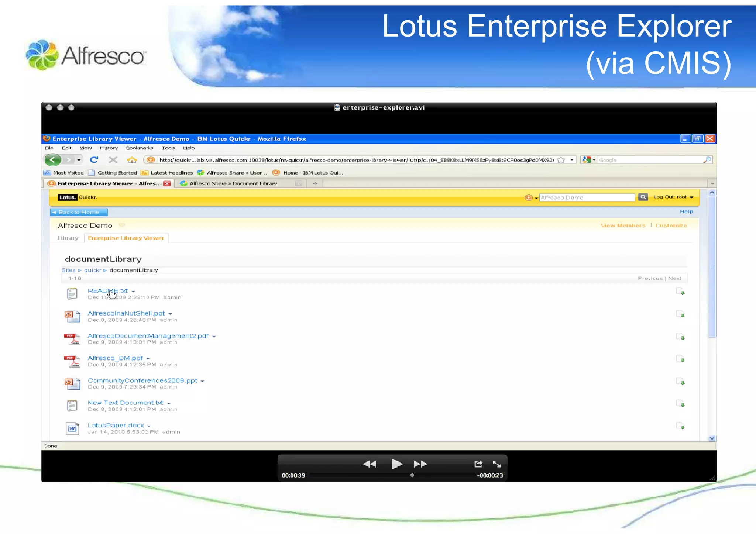Open the Help link
This screenshot has width=756, height=534.
point(686,211)
